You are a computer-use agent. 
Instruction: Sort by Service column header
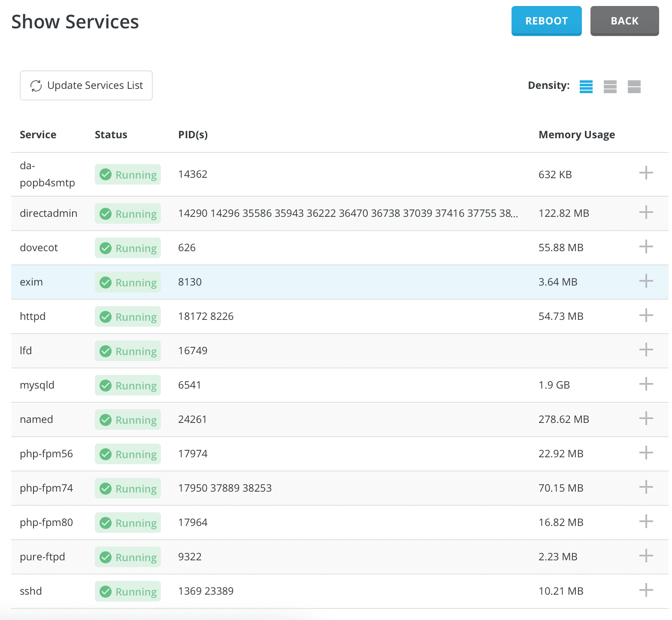pos(38,135)
